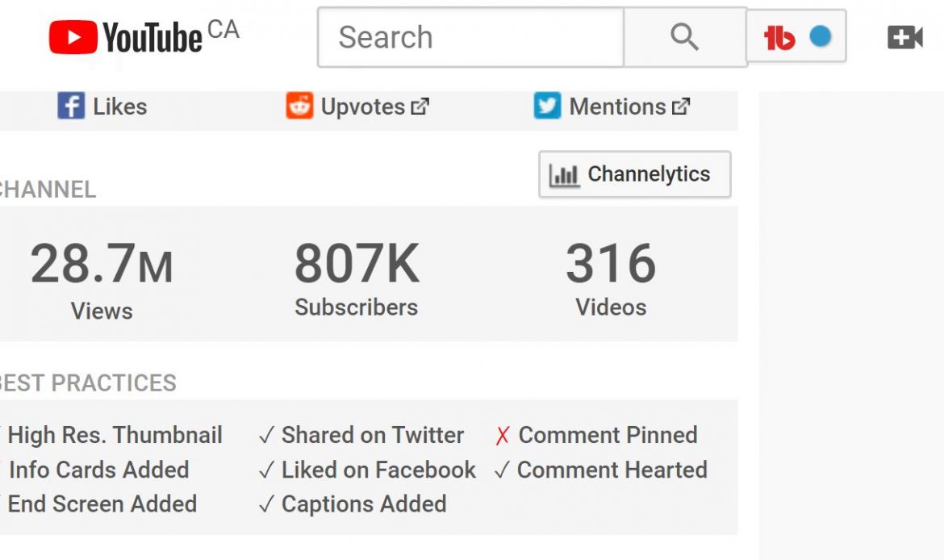Focus the YouTube Search field

[471, 37]
